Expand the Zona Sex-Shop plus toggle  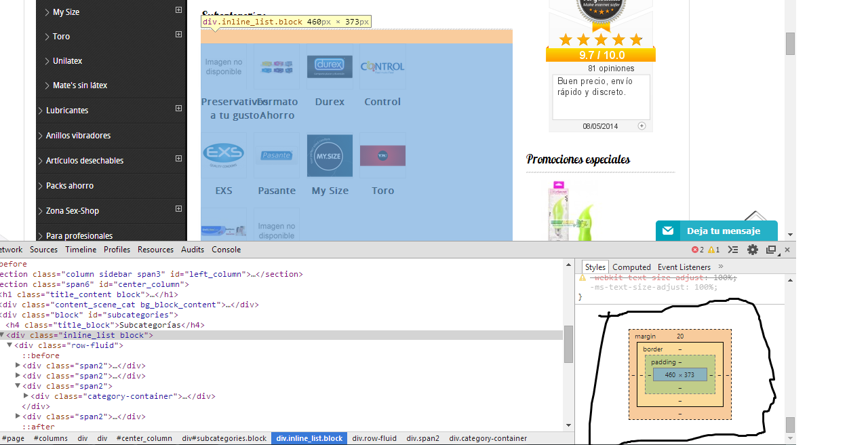click(178, 209)
